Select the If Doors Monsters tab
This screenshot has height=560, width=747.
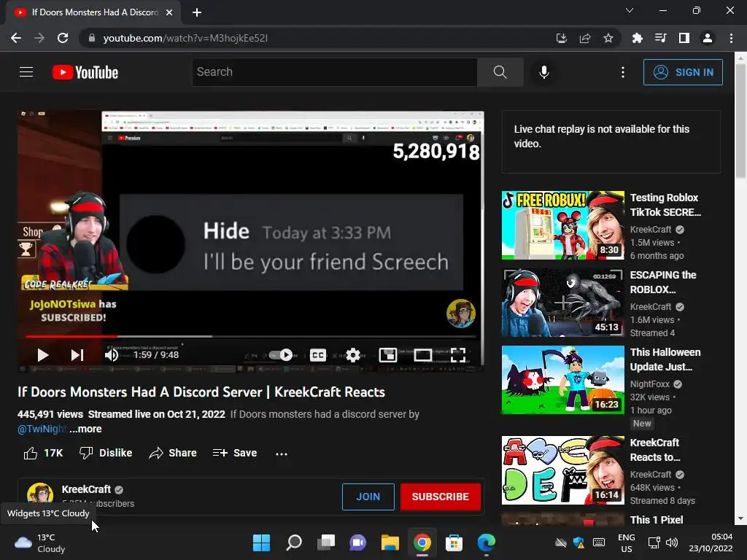pos(94,12)
